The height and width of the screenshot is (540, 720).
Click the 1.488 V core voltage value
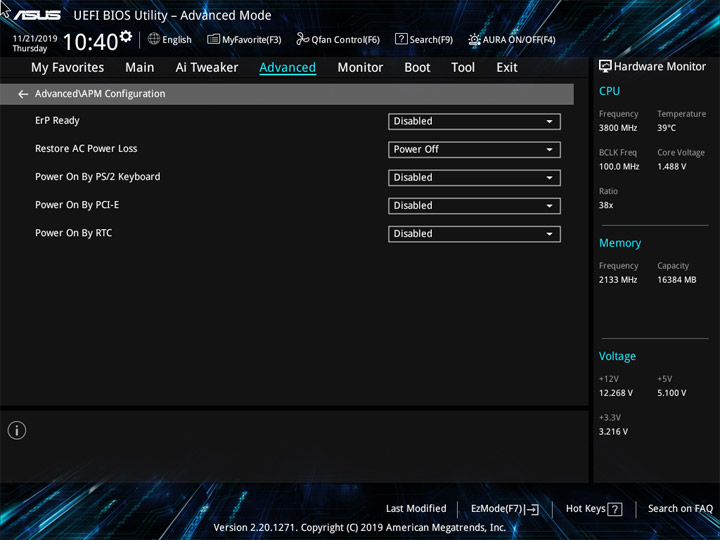tap(672, 167)
